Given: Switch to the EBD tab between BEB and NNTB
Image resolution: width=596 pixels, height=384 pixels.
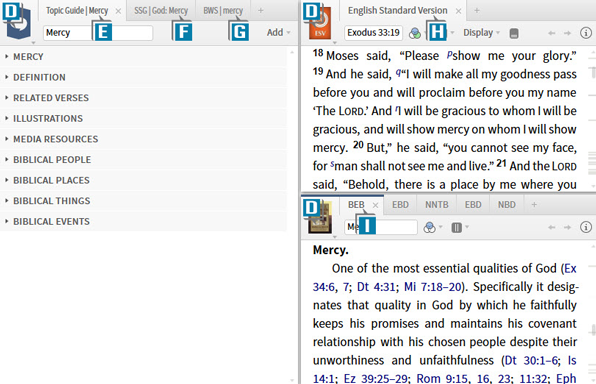Looking at the screenshot, I should [x=400, y=205].
